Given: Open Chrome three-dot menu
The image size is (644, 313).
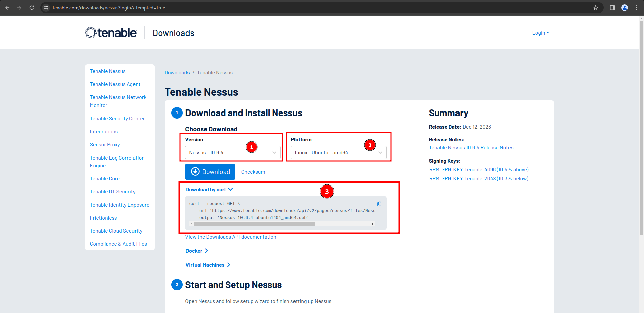Looking at the screenshot, I should coord(636,8).
